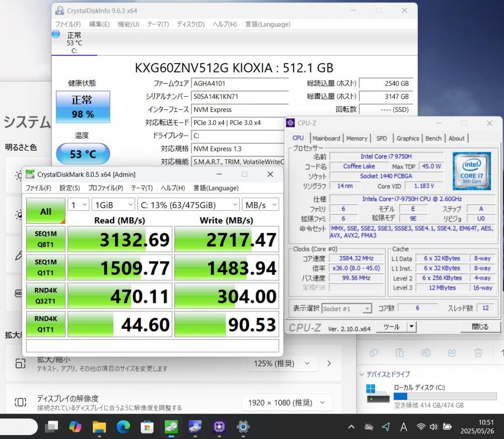Open 編集(E) menu in CrystalDiskInfo
This screenshot has width=504, height=439.
click(x=99, y=24)
